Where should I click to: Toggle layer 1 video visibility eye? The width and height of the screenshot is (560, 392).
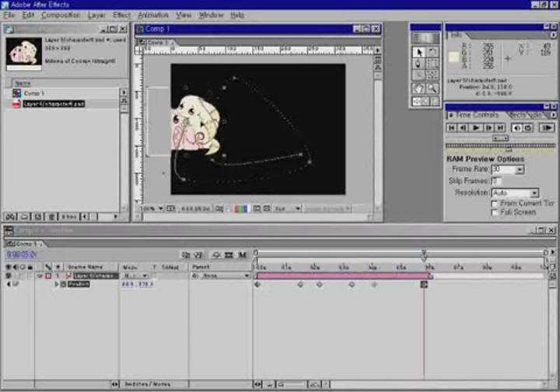pos(8,276)
